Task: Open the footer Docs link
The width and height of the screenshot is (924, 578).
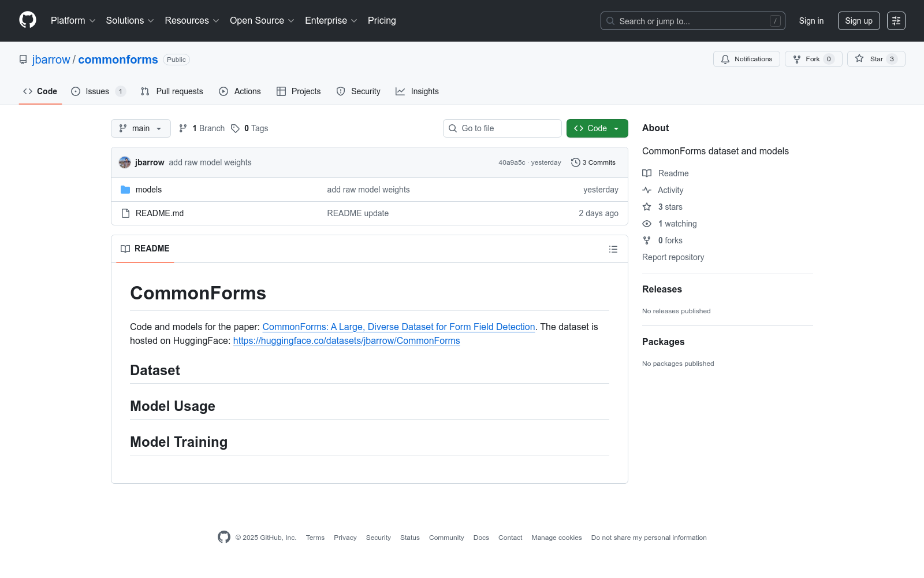Action: point(481,538)
